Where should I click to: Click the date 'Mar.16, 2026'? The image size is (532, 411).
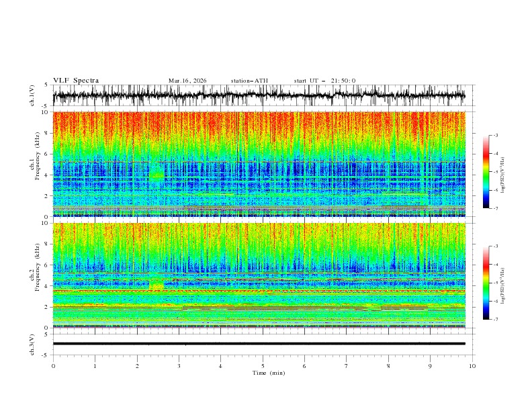(x=187, y=81)
